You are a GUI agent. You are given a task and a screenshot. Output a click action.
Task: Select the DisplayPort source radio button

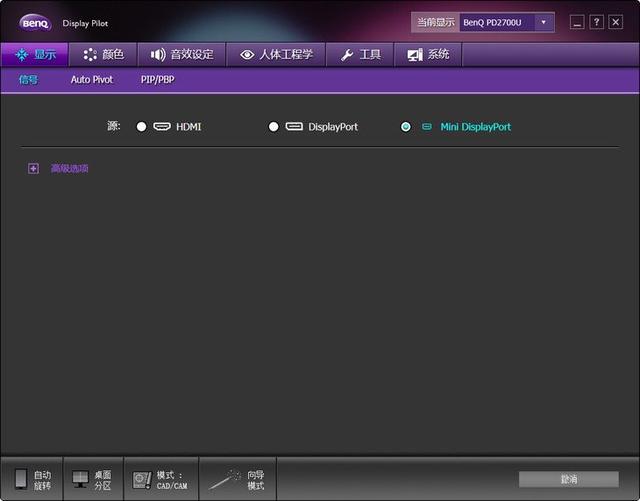(x=273, y=127)
